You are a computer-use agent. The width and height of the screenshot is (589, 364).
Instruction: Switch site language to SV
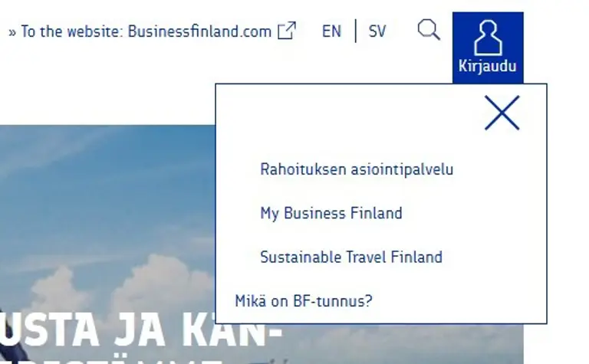377,31
